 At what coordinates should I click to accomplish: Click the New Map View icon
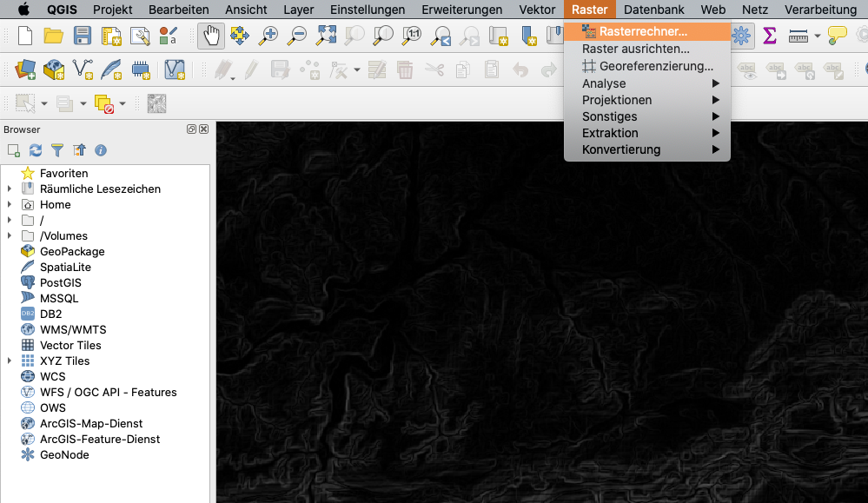(498, 36)
